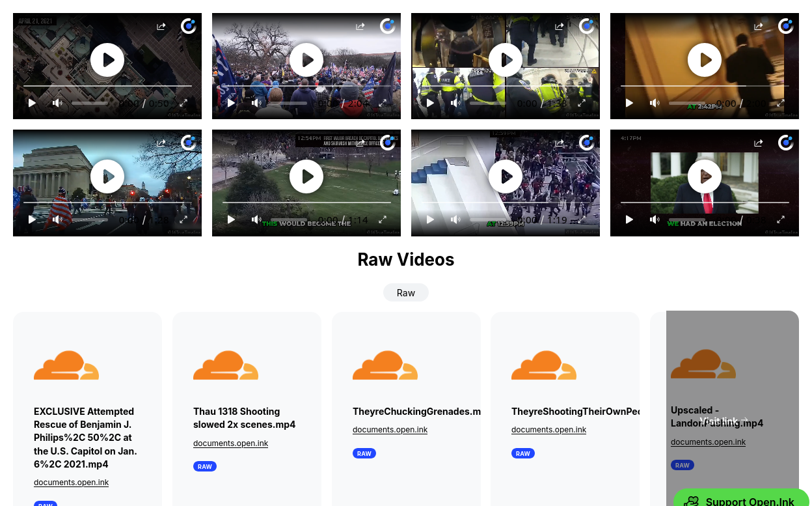This screenshot has height=506, width=812.
Task: Click small play control on hallway 2:42PM video
Action: (629, 103)
